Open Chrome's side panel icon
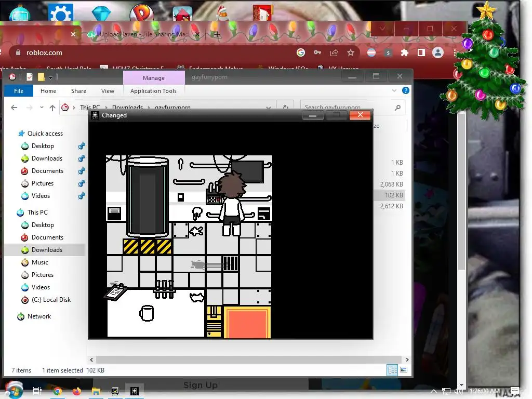 pyautogui.click(x=421, y=52)
